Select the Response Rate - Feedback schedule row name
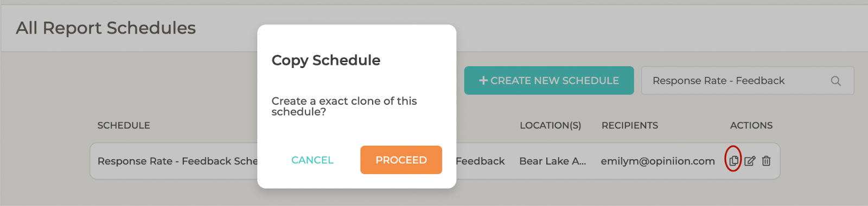Image resolution: width=868 pixels, height=206 pixels. pos(177,161)
